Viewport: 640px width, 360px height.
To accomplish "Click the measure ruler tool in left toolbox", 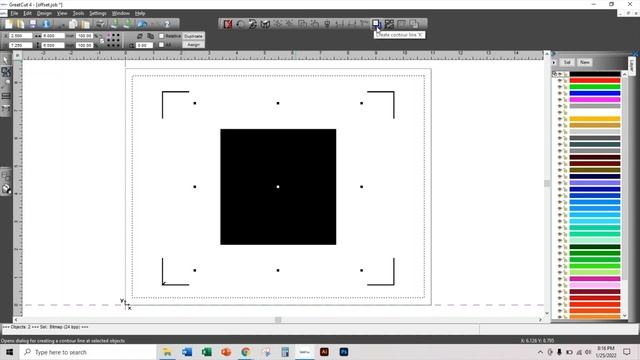I will coord(6,96).
